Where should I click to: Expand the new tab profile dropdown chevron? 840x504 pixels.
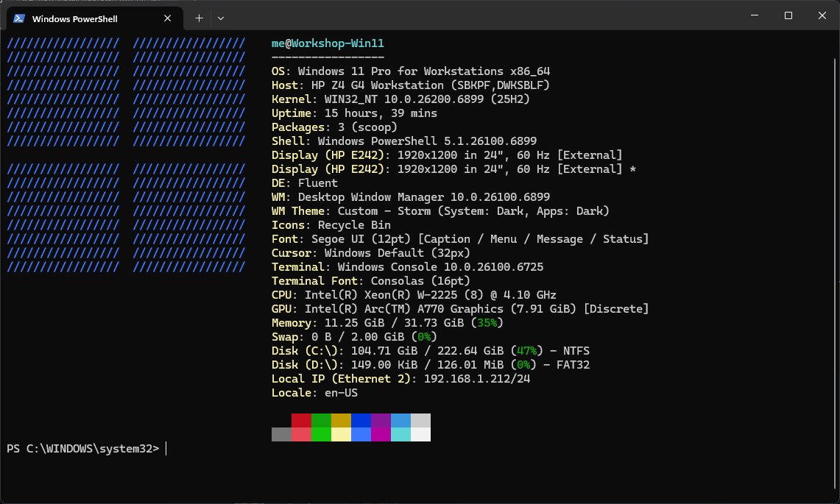click(221, 18)
